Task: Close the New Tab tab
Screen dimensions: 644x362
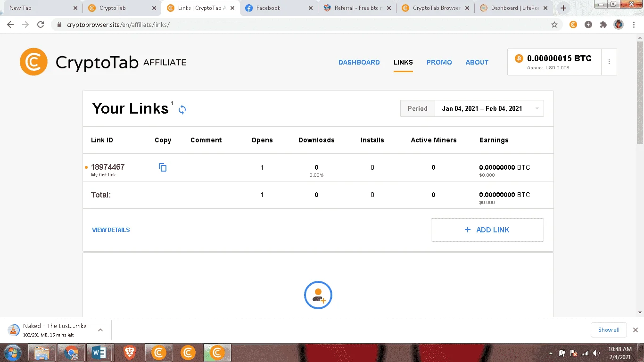Action: [x=76, y=8]
